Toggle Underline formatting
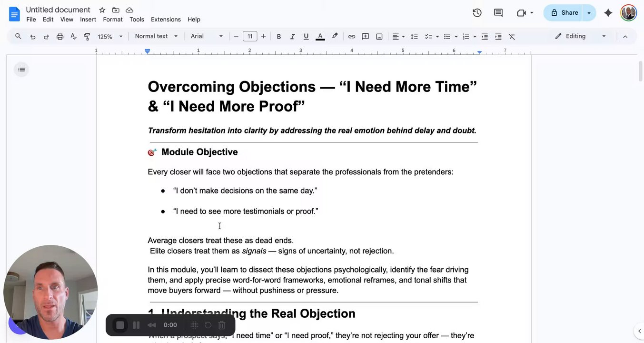This screenshot has height=343, width=644. [x=306, y=37]
